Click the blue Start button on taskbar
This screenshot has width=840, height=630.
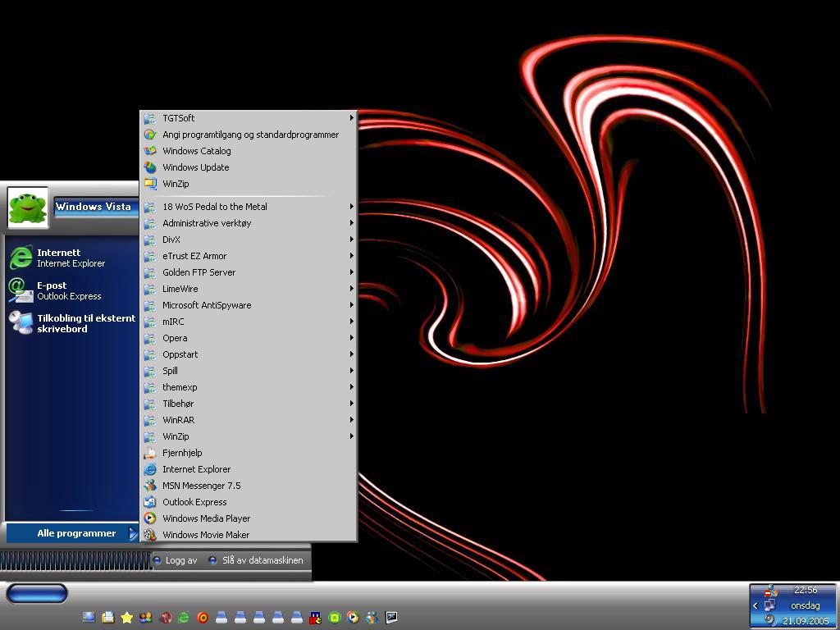coord(36,594)
